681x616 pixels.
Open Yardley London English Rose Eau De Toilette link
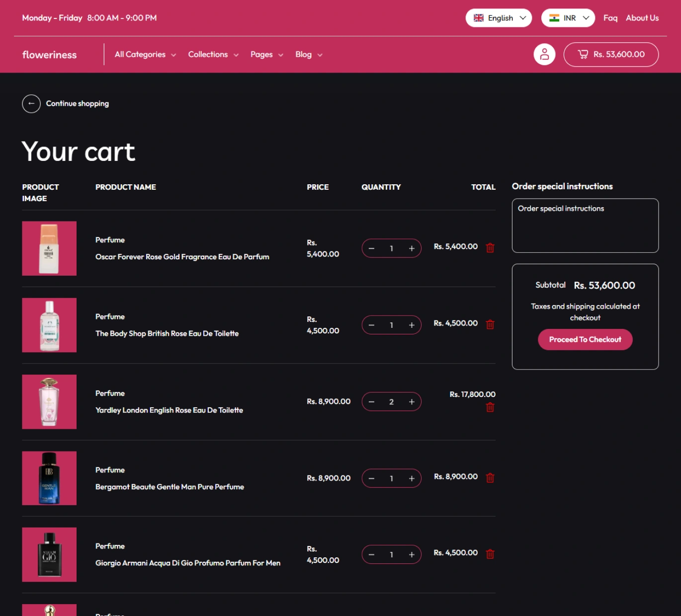169,410
